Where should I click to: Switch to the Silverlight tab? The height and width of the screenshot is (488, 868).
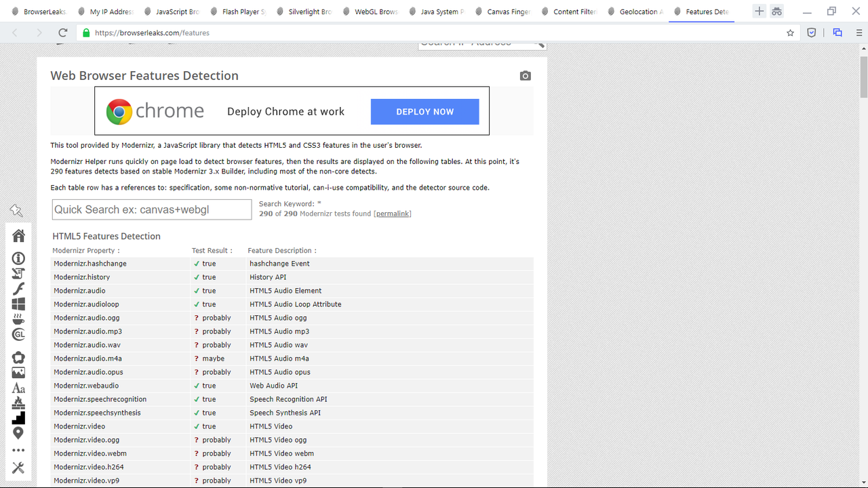click(304, 12)
